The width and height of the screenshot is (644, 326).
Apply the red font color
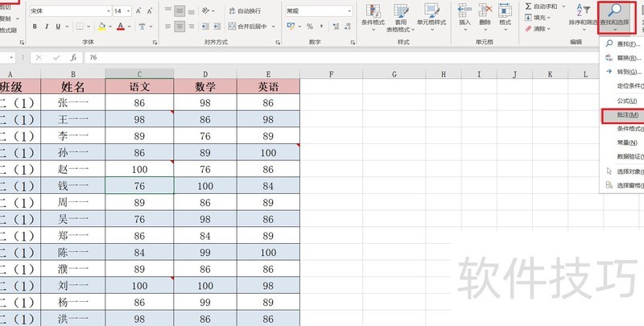point(120,27)
